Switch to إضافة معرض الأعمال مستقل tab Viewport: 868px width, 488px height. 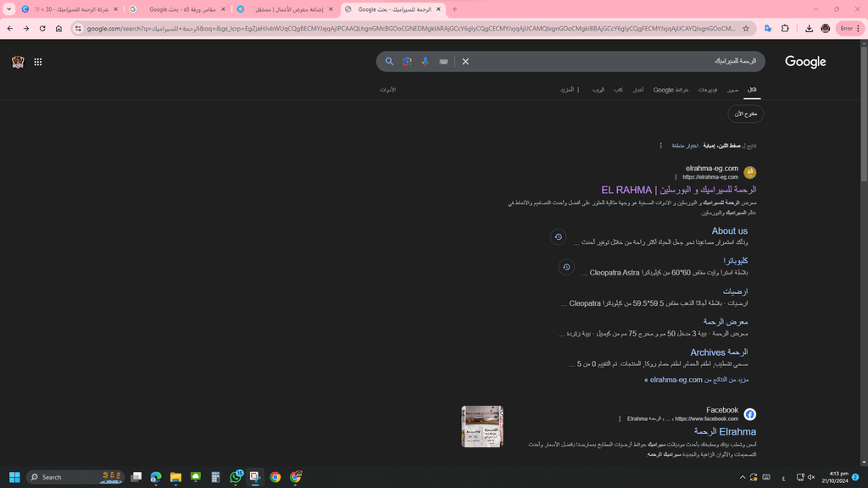(286, 9)
